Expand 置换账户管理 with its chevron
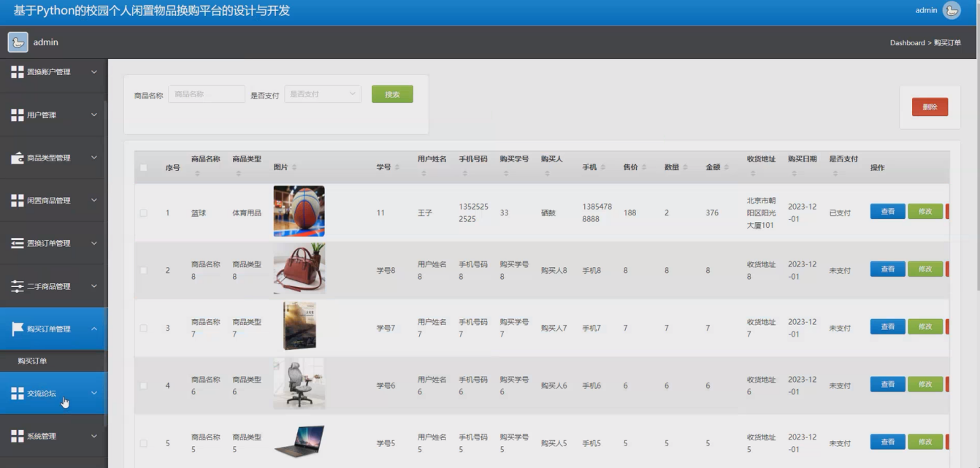The image size is (980, 468). pyautogui.click(x=94, y=72)
